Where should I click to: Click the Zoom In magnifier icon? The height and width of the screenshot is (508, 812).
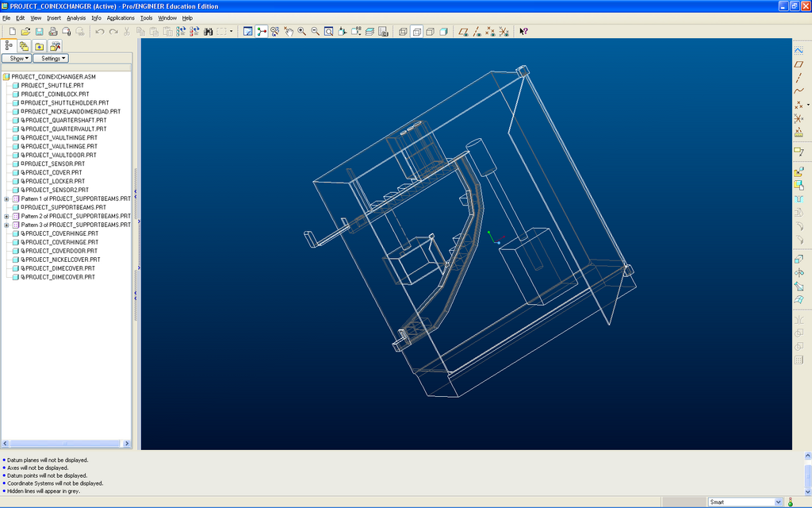302,32
